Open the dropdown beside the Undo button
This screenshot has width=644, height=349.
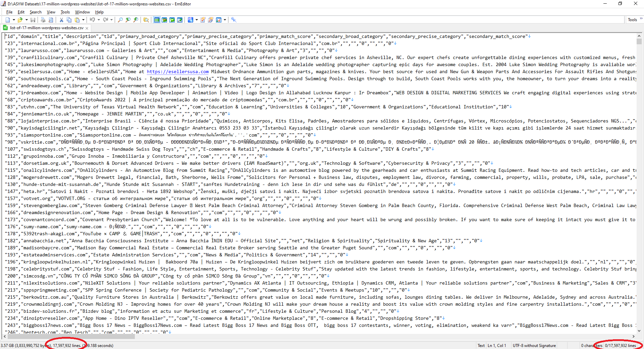[x=98, y=20]
